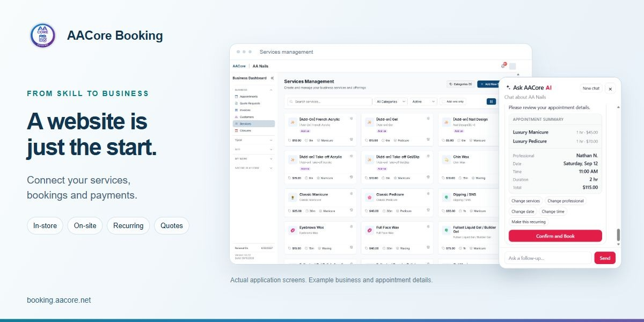
Task: Click the chat panel scrollbar thumb
Action: coord(618,235)
